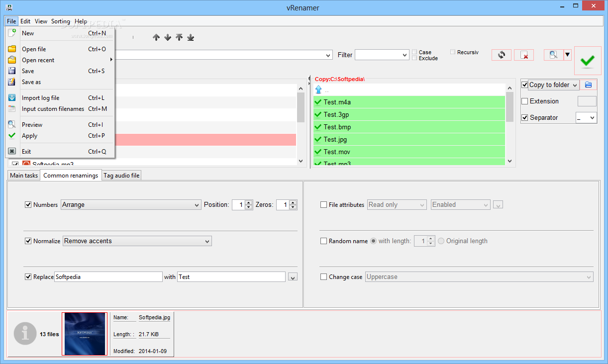The height and width of the screenshot is (364, 608).
Task: Move selected file up with arrow icon
Action: coord(156,37)
